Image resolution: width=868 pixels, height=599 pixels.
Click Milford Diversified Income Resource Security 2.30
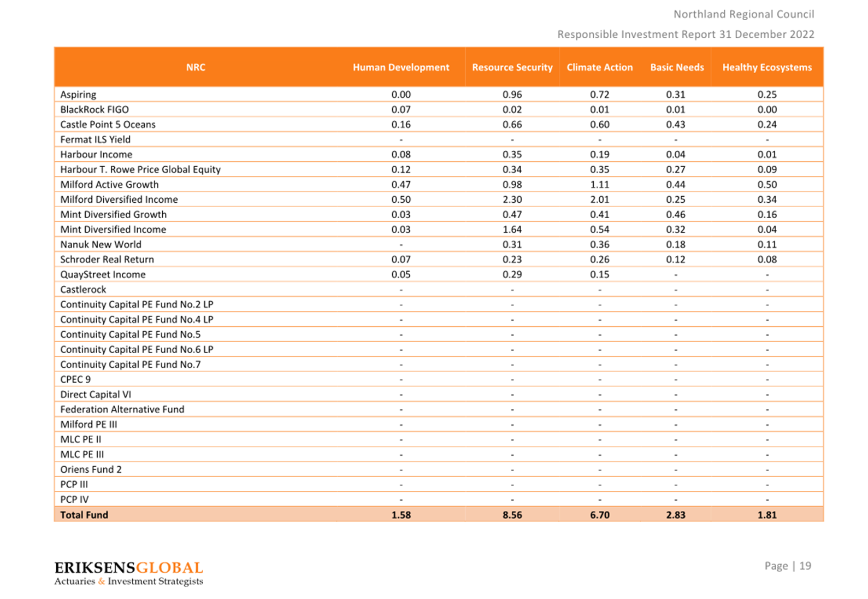coord(512,199)
